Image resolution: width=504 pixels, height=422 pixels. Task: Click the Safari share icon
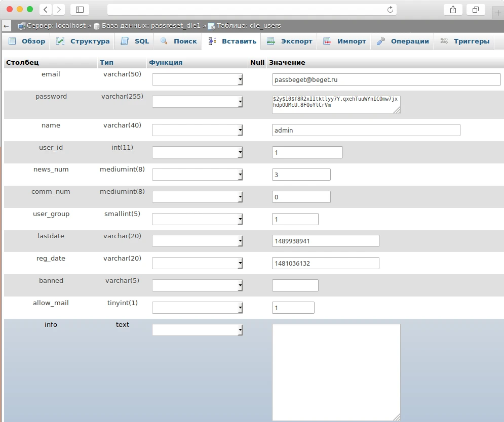coord(453,10)
